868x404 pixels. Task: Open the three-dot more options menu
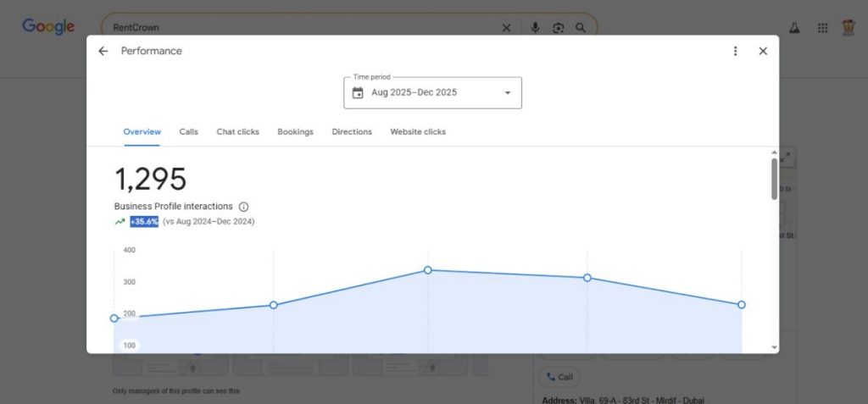coord(735,51)
